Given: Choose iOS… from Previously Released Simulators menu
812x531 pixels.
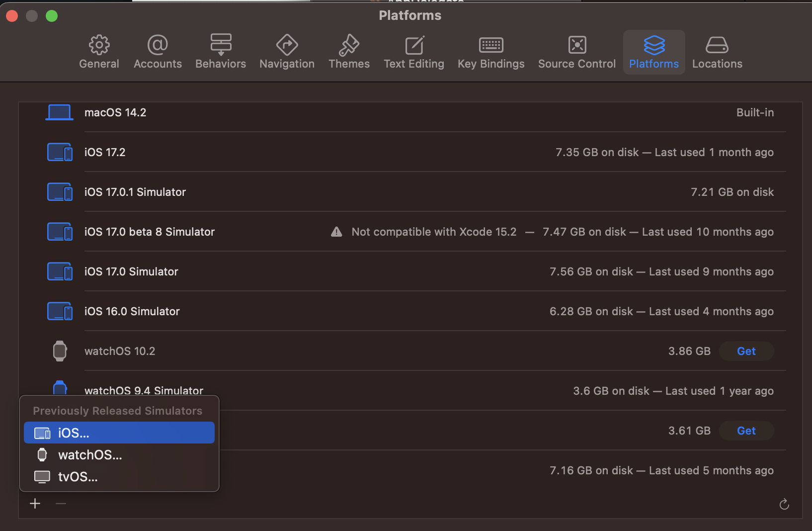Looking at the screenshot, I should coord(119,433).
